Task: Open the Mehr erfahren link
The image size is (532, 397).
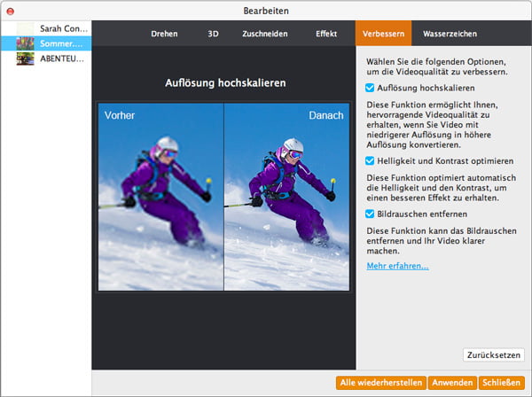Action: coord(397,266)
